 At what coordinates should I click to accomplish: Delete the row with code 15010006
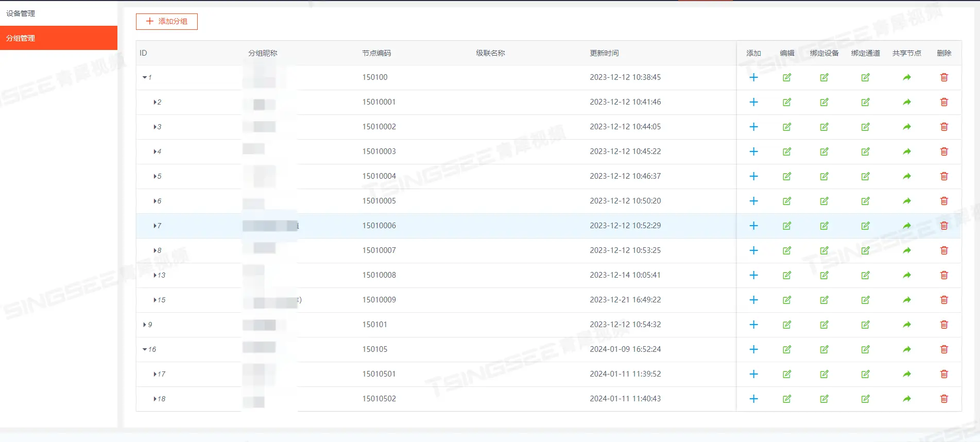[944, 226]
